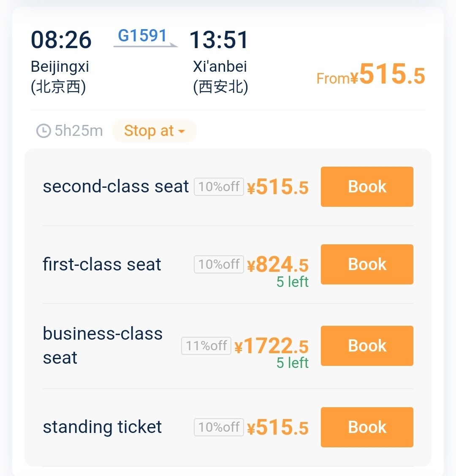Tap the 10%off badge for first-class seat

pyautogui.click(x=219, y=265)
